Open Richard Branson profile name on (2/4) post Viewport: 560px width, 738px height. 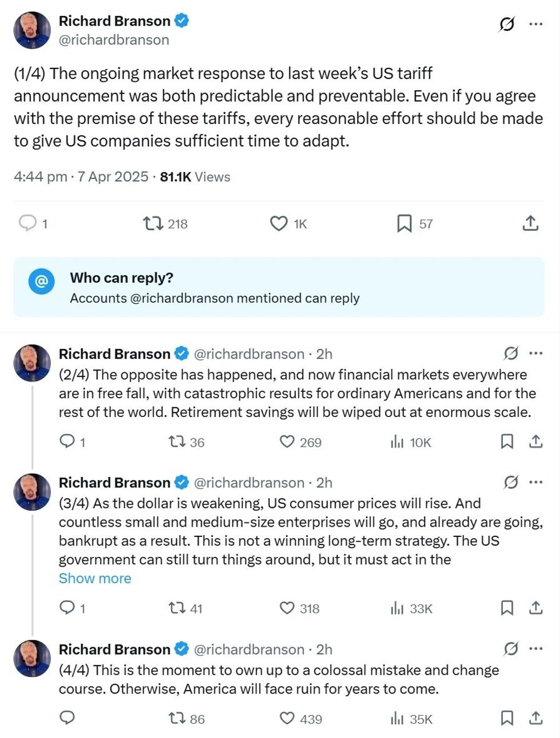pyautogui.click(x=114, y=354)
